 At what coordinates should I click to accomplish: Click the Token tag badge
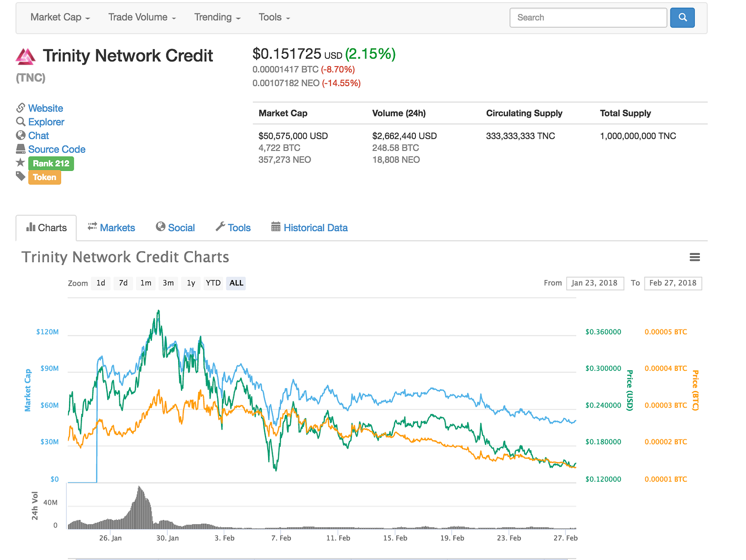45,177
